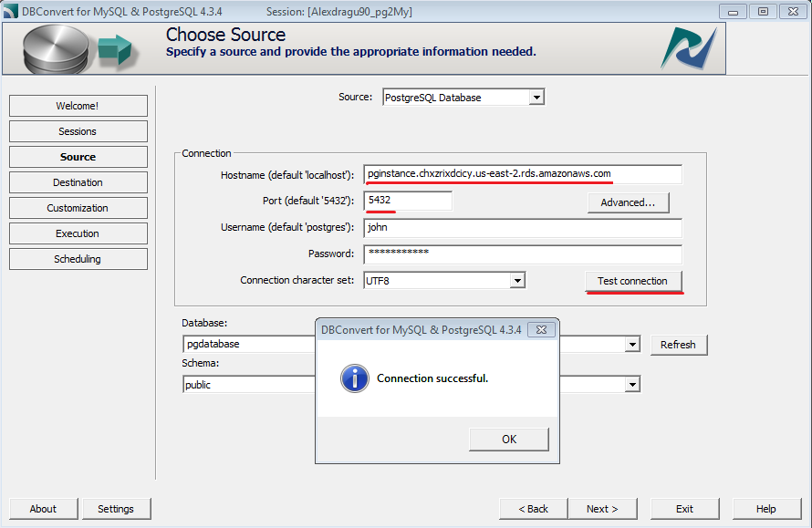The image size is (812, 528).
Task: Click the DBConvert logo in header
Action: point(689,48)
